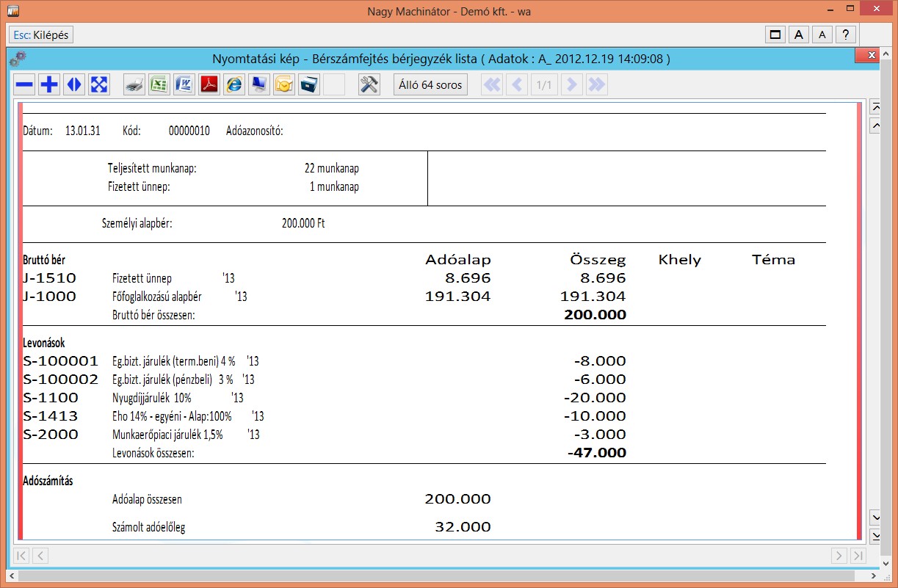The height and width of the screenshot is (588, 898).
Task: Send the payslip via Outlook email icon
Action: click(x=284, y=85)
